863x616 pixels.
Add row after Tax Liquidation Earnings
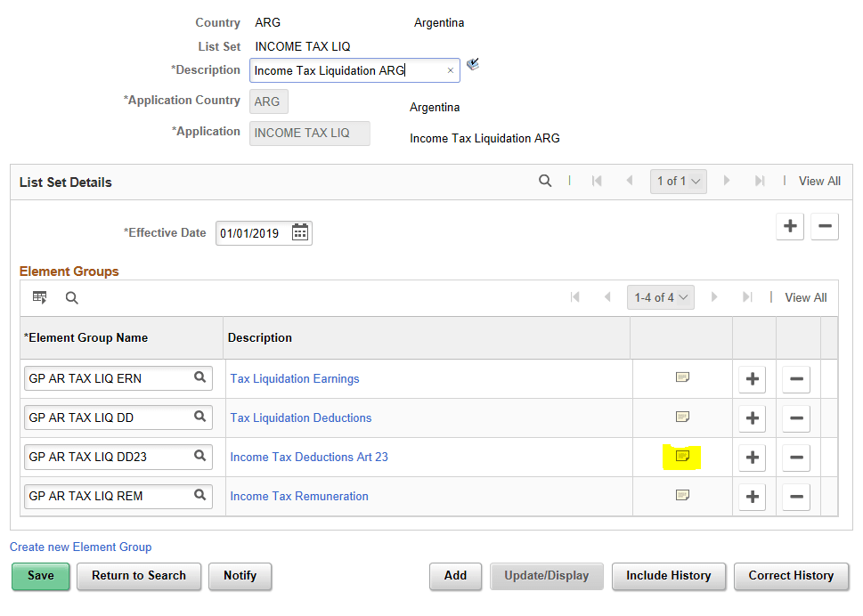pyautogui.click(x=752, y=379)
